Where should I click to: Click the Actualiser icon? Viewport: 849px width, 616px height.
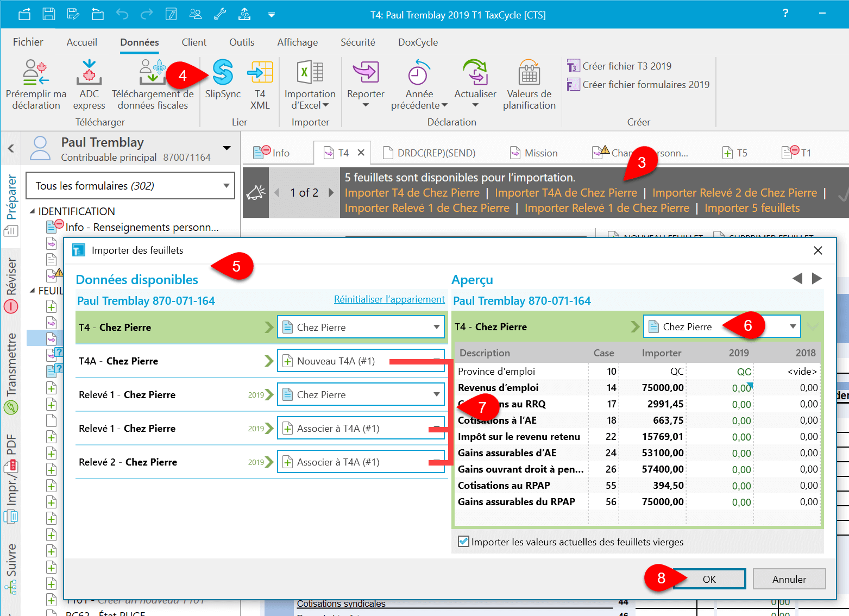pos(475,73)
